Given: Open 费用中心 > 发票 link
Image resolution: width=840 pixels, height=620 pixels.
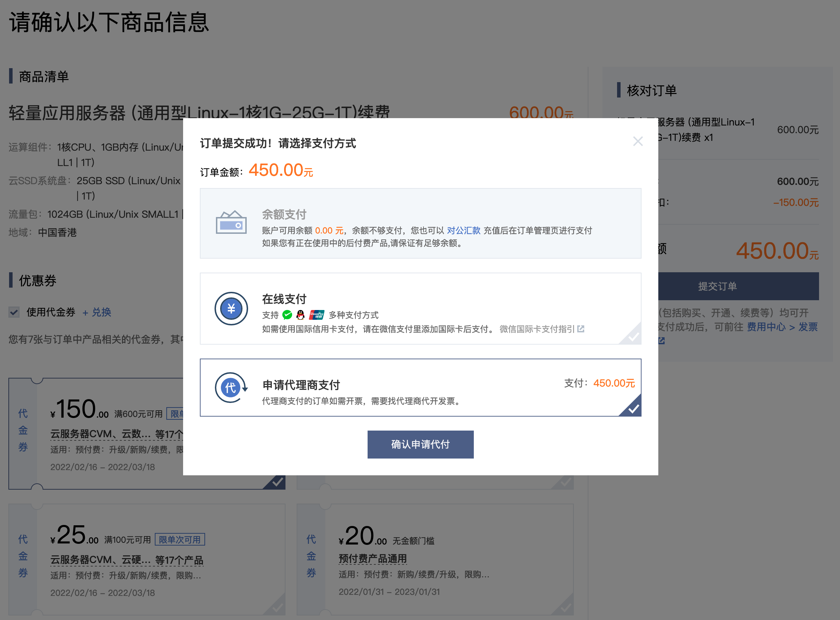Looking at the screenshot, I should 782,327.
